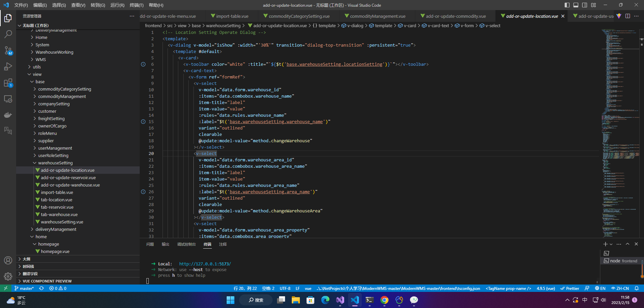Open the Search view in the activity bar
This screenshot has width=644, height=308.
8,34
